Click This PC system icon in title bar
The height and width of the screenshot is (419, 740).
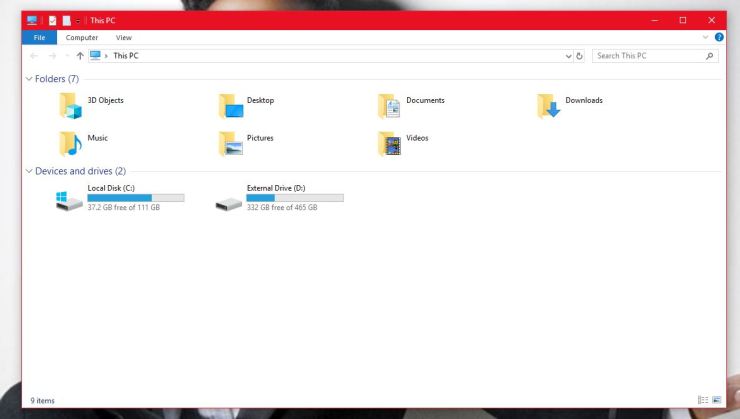32,20
